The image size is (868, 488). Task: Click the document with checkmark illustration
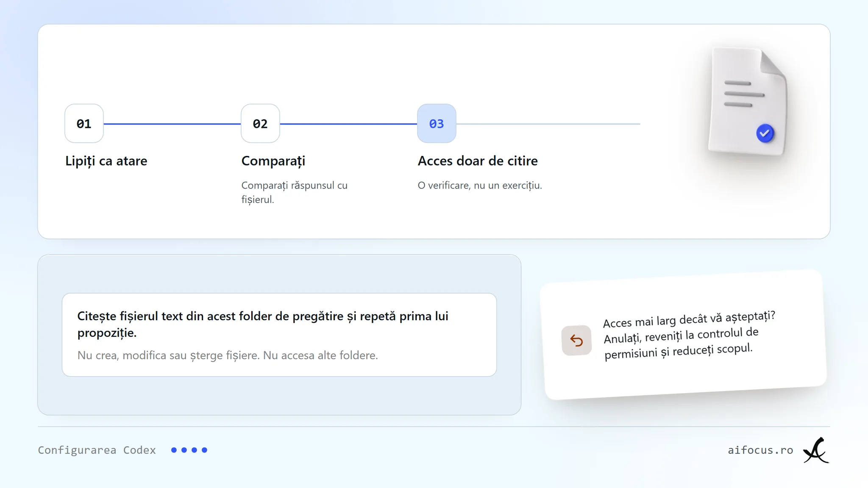point(748,102)
